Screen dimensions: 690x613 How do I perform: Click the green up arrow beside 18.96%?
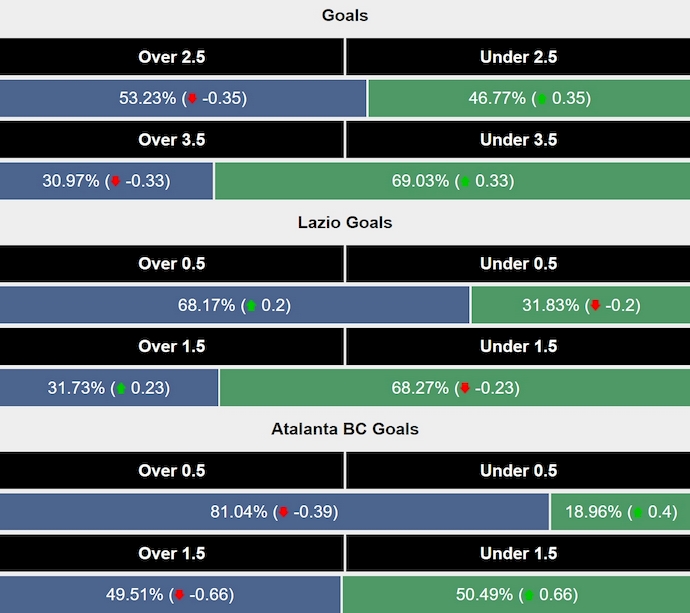pyautogui.click(x=638, y=512)
